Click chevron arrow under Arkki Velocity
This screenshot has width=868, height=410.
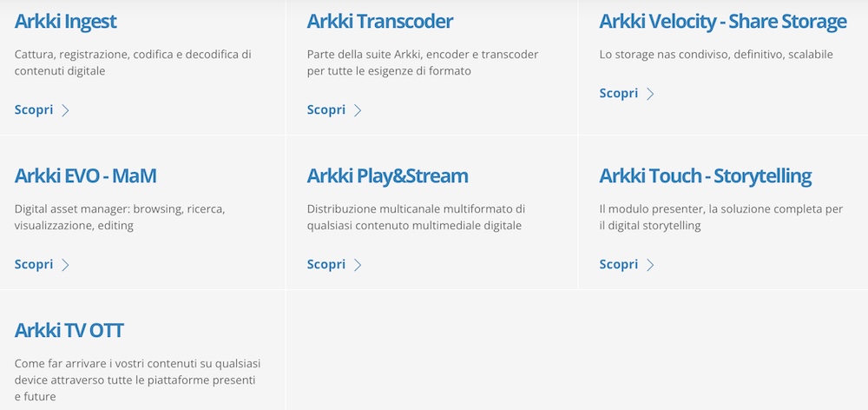click(650, 94)
